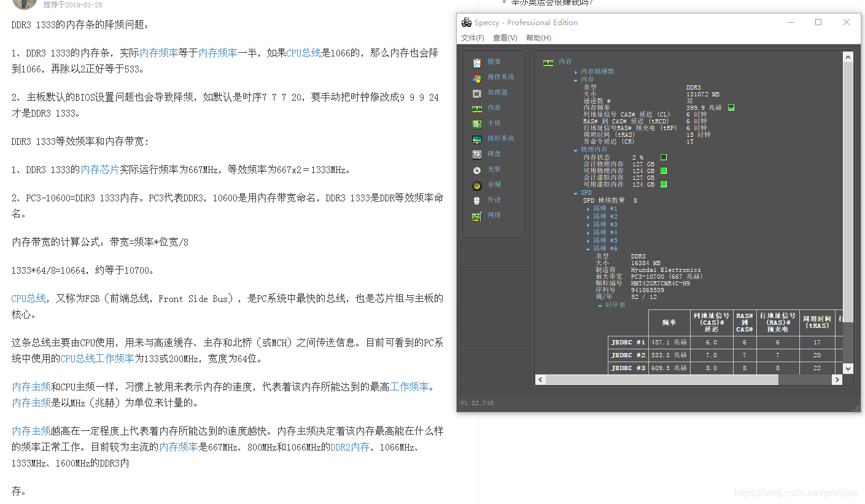The image size is (865, 504).
Task: Click the vertical scrollbar thumb in Speccy
Action: click(848, 193)
